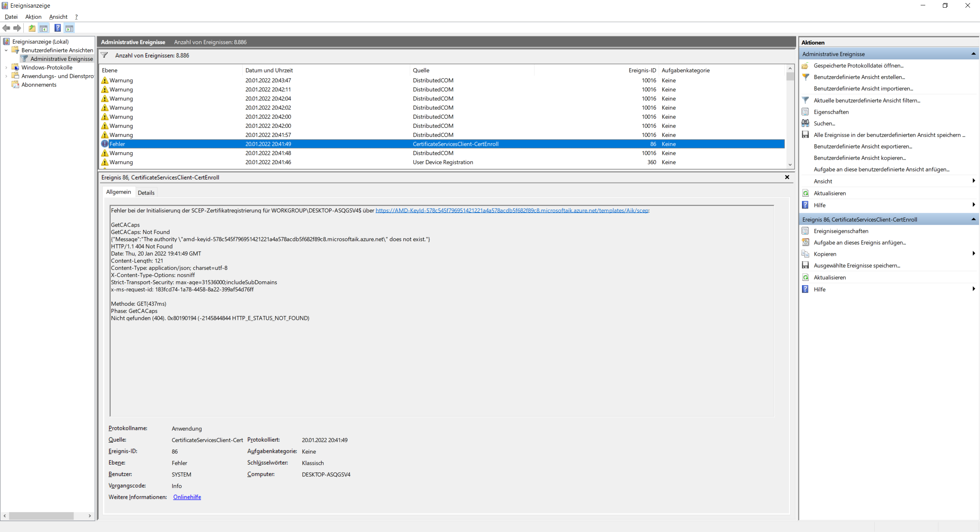Click the back arrow toolbar icon

tap(6, 28)
